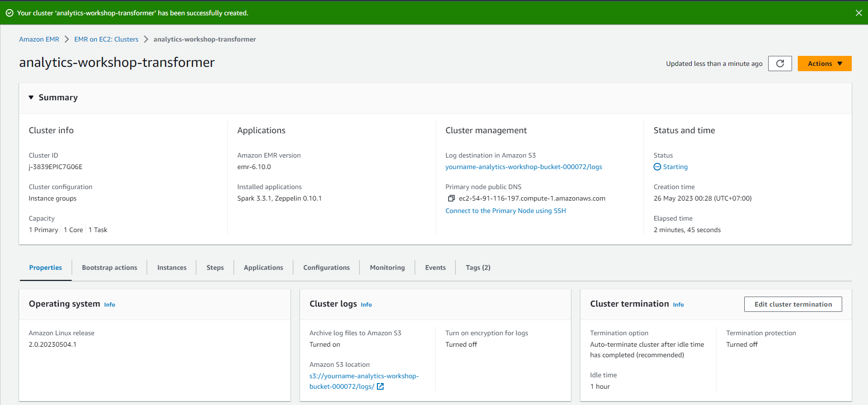Click elapsed time 2 minutes, 45 seconds
This screenshot has height=405, width=868.
click(x=687, y=230)
